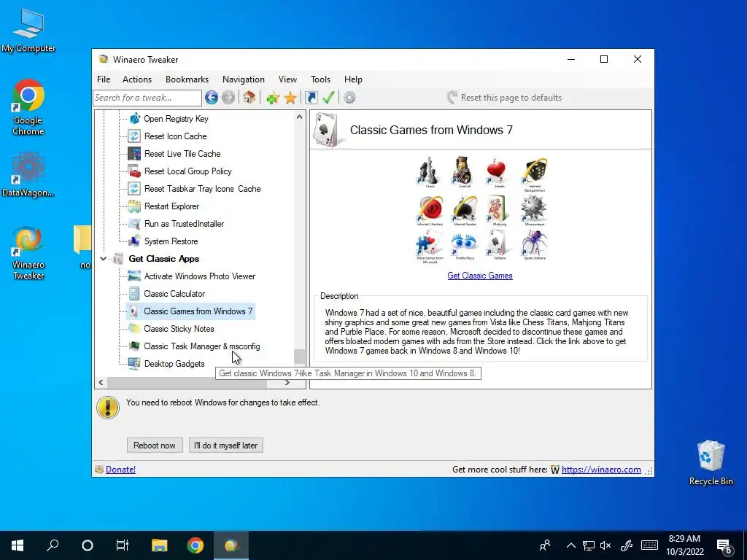This screenshot has height=560, width=747.
Task: Click the taskbar clock showing 8:29 AM
Action: click(x=685, y=545)
